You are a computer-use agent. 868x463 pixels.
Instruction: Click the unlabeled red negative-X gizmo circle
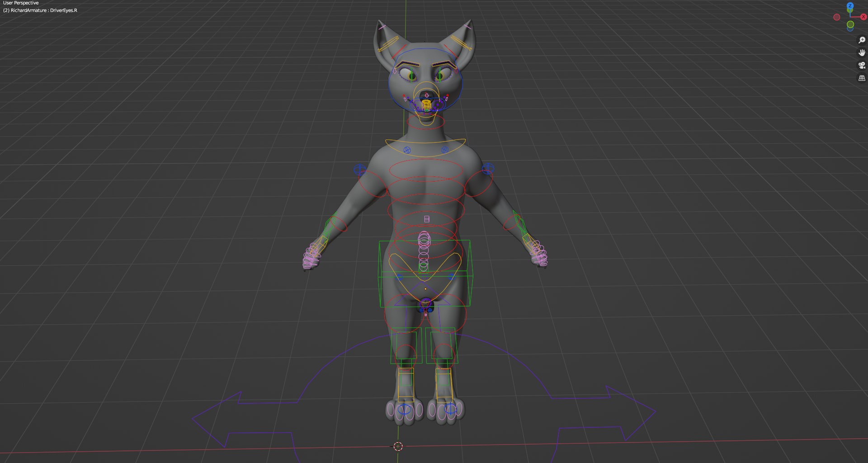(x=837, y=17)
